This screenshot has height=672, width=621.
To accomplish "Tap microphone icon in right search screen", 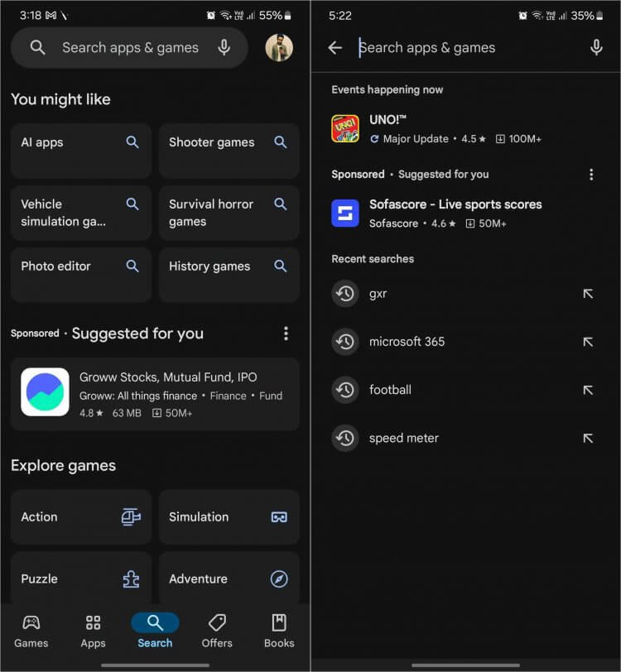I will tap(596, 47).
